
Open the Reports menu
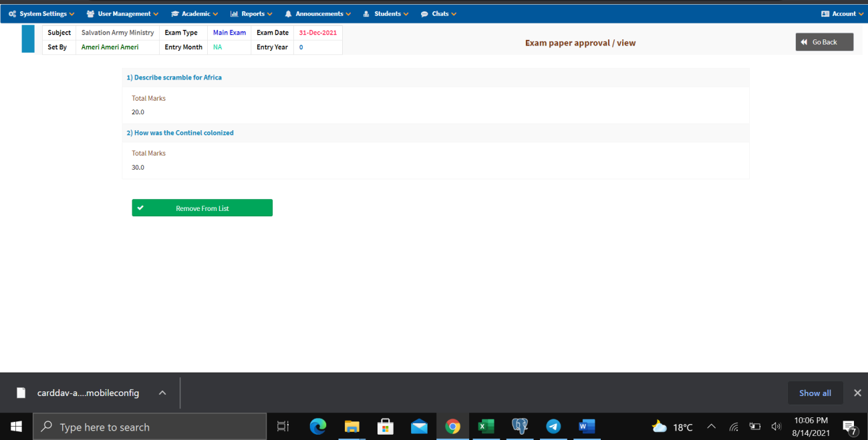[251, 13]
